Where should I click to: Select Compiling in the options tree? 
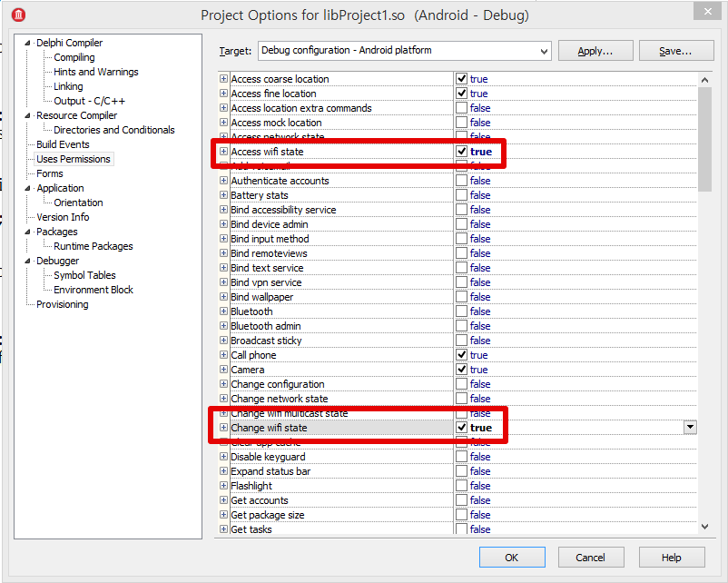(x=74, y=57)
